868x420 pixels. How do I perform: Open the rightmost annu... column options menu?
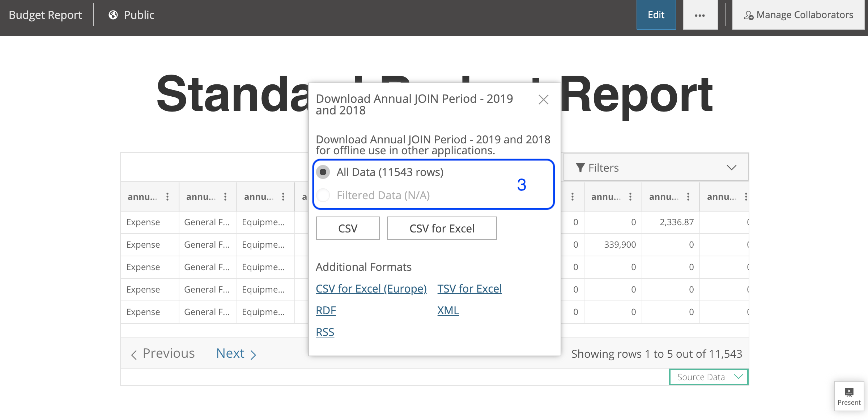tap(746, 197)
